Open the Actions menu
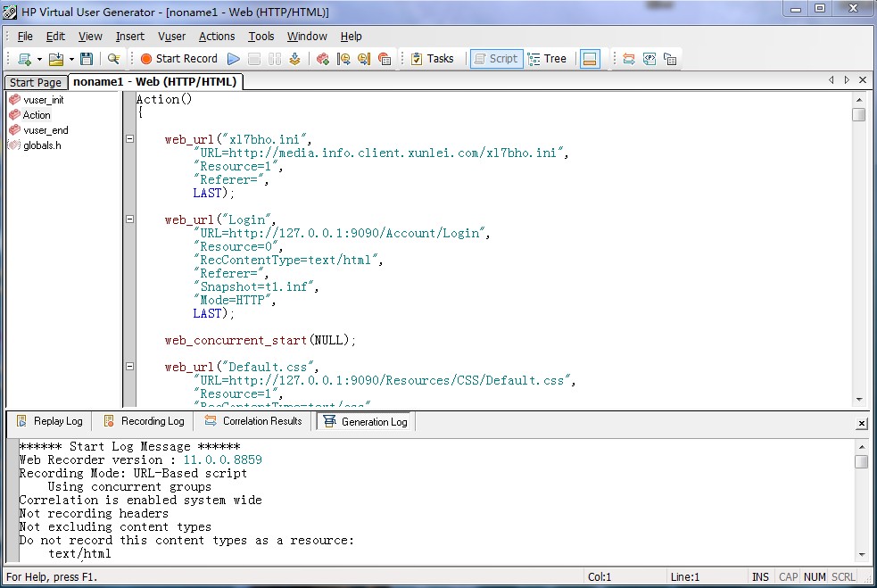The height and width of the screenshot is (588, 877). [217, 37]
